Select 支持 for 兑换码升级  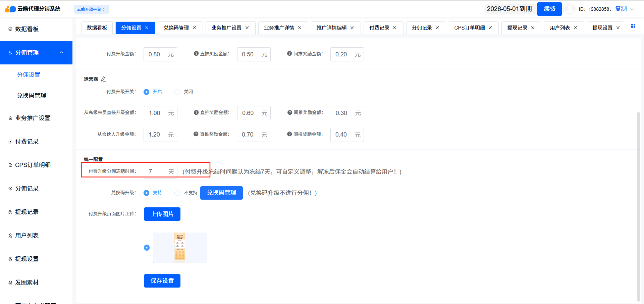pyautogui.click(x=147, y=193)
